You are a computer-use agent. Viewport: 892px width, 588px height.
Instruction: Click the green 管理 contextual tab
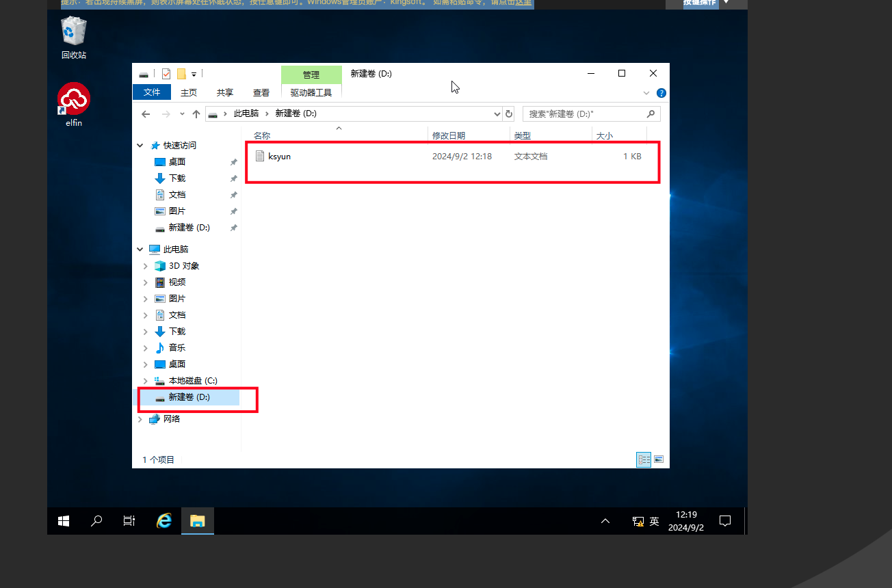tap(311, 75)
